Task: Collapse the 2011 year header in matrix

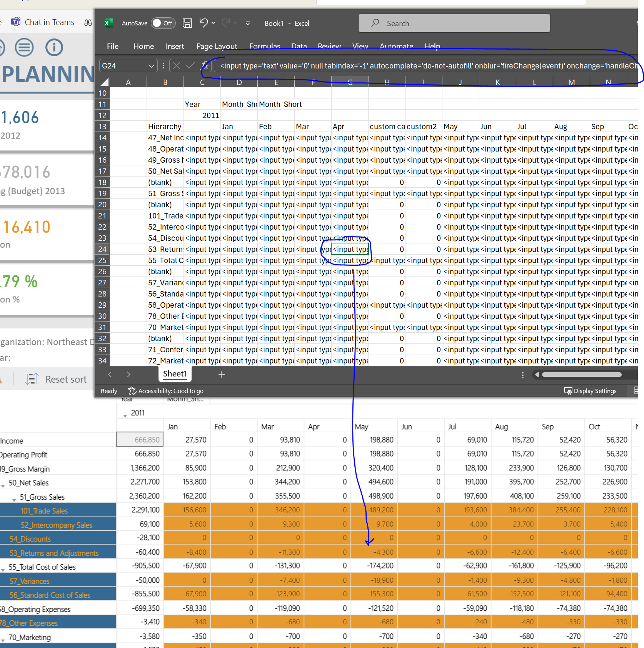Action: (125, 416)
